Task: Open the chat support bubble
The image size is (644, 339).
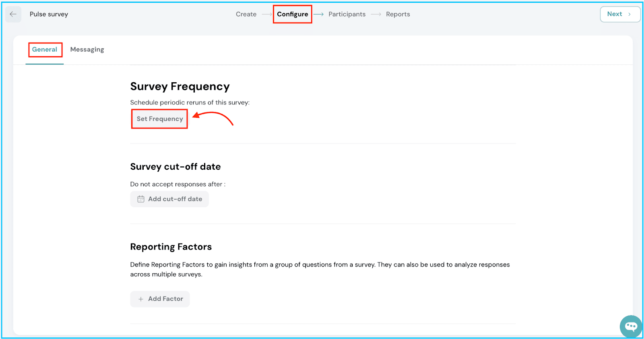Action: [631, 326]
